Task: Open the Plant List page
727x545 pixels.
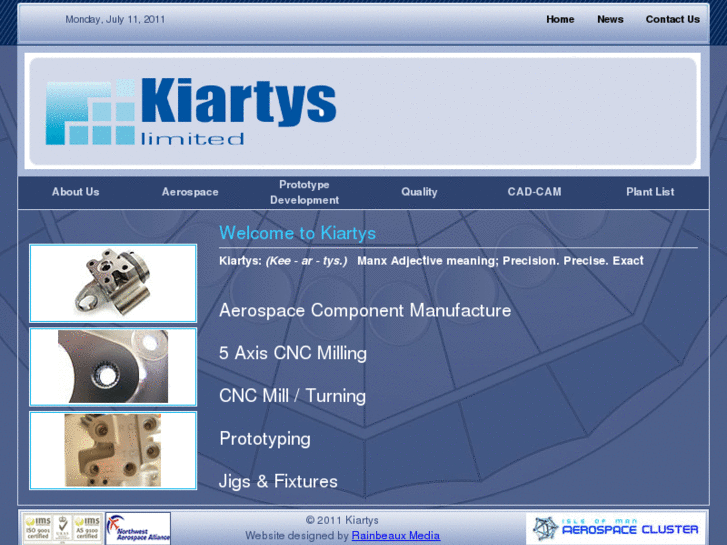Action: click(x=650, y=192)
